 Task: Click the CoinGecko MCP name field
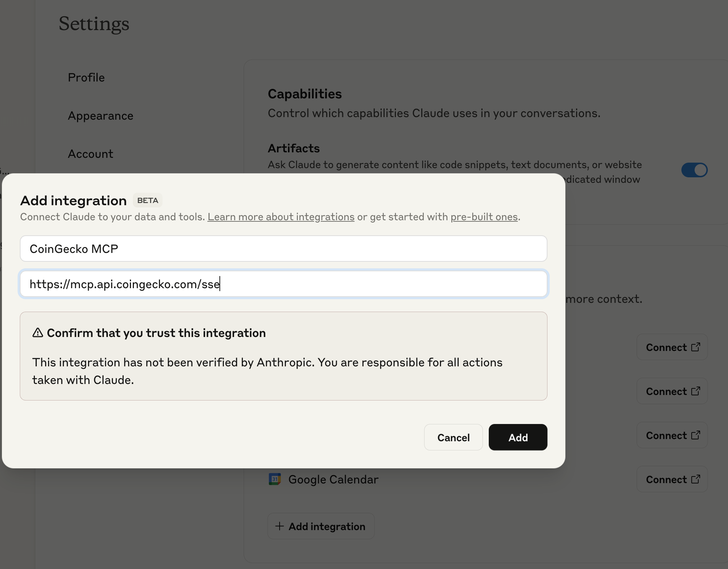tap(284, 249)
